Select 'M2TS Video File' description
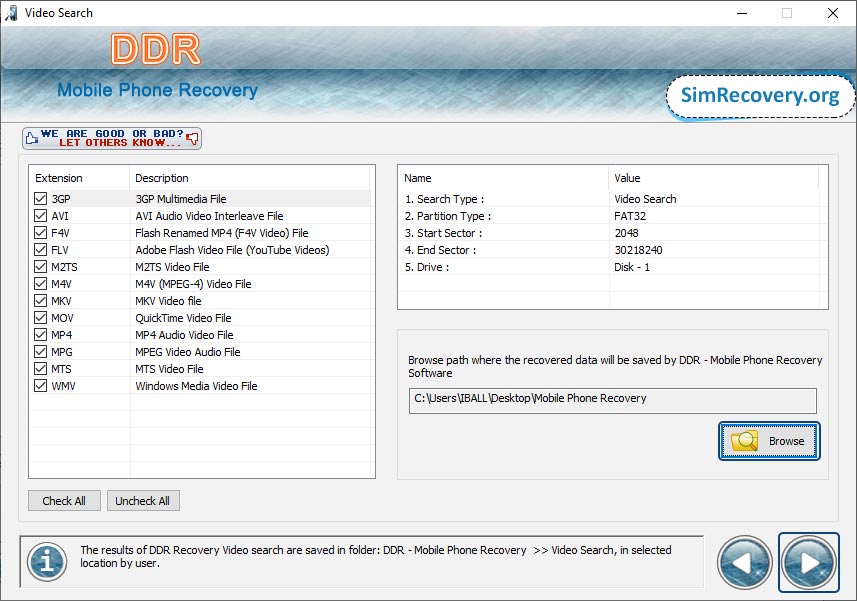Viewport: 857px width, 601px height. pyautogui.click(x=172, y=267)
